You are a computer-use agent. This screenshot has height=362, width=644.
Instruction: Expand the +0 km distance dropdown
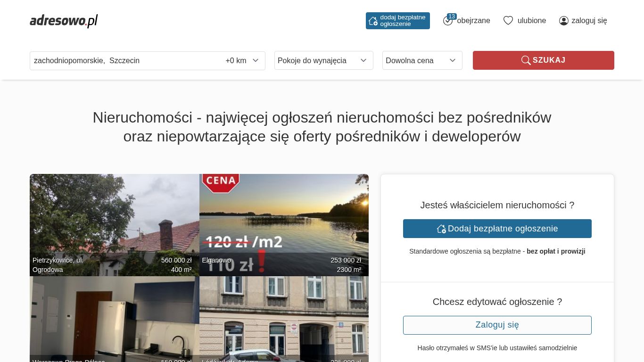pos(242,60)
